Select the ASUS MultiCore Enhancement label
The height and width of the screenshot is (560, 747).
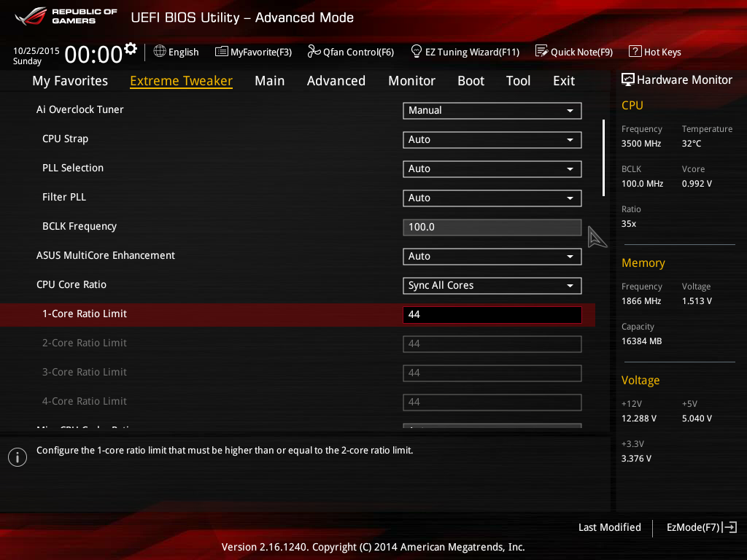106,255
